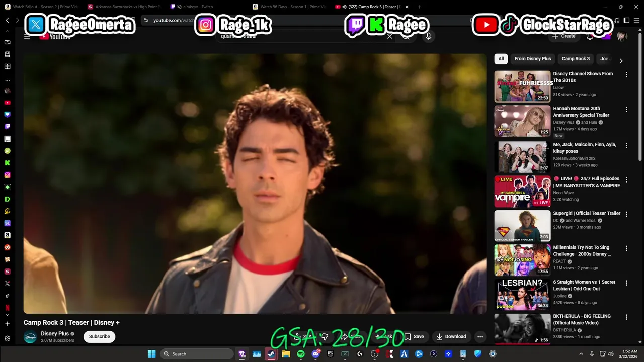Image resolution: width=644 pixels, height=362 pixels.
Task: Save the video to a playlist
Action: pos(414,337)
